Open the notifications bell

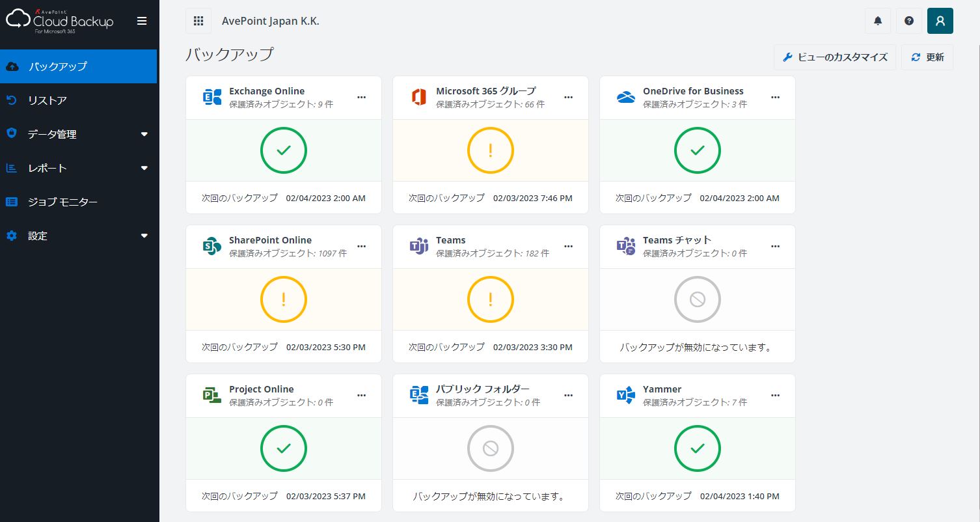pos(878,21)
